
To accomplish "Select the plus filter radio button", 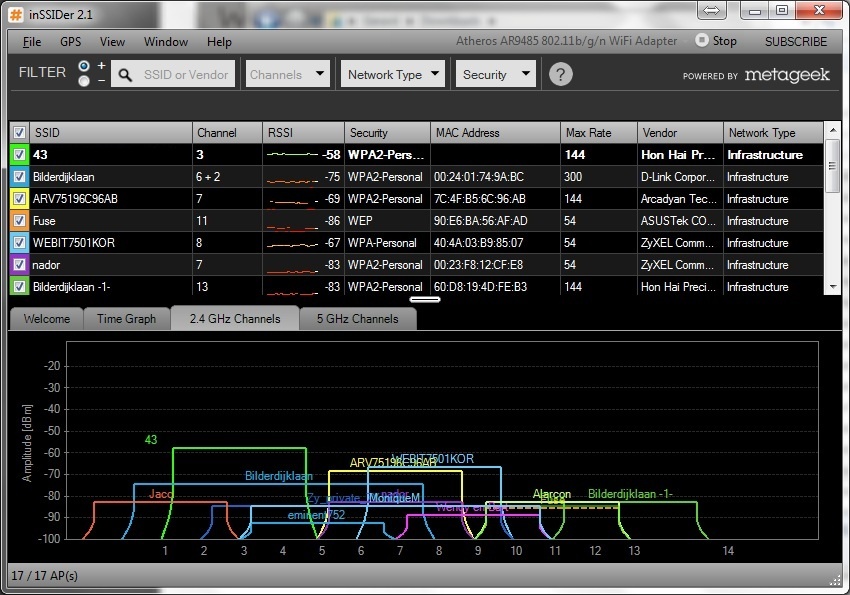I will pos(84,66).
